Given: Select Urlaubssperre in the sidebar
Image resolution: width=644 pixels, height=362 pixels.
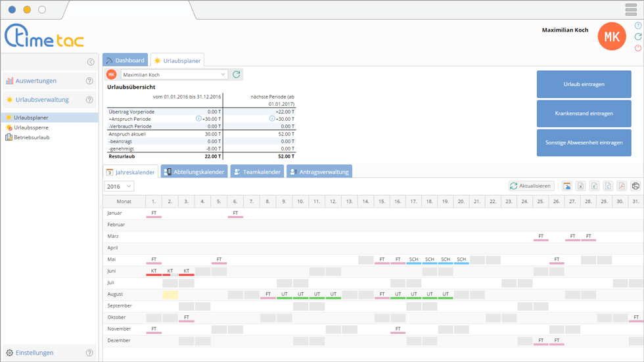Looking at the screenshot, I should tap(32, 127).
